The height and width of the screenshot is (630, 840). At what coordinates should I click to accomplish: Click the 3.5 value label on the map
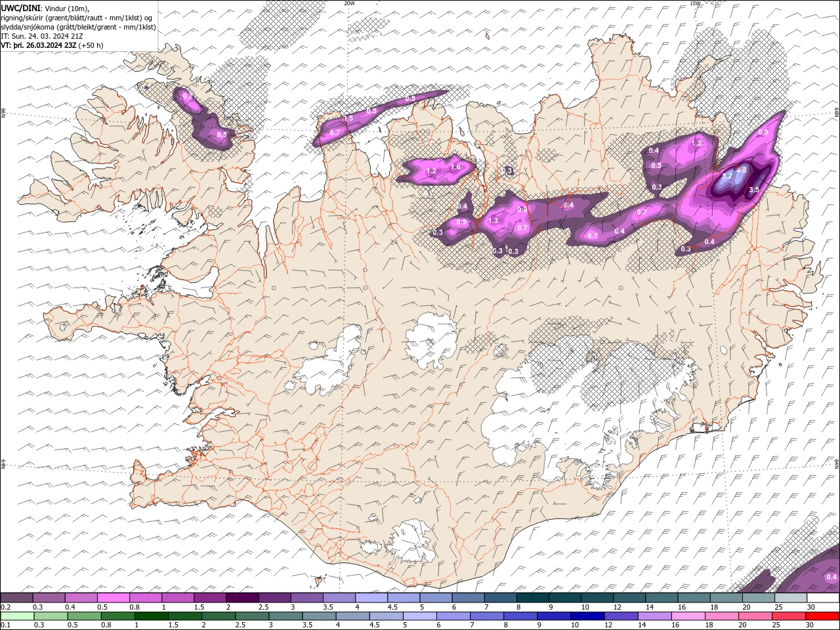(754, 190)
